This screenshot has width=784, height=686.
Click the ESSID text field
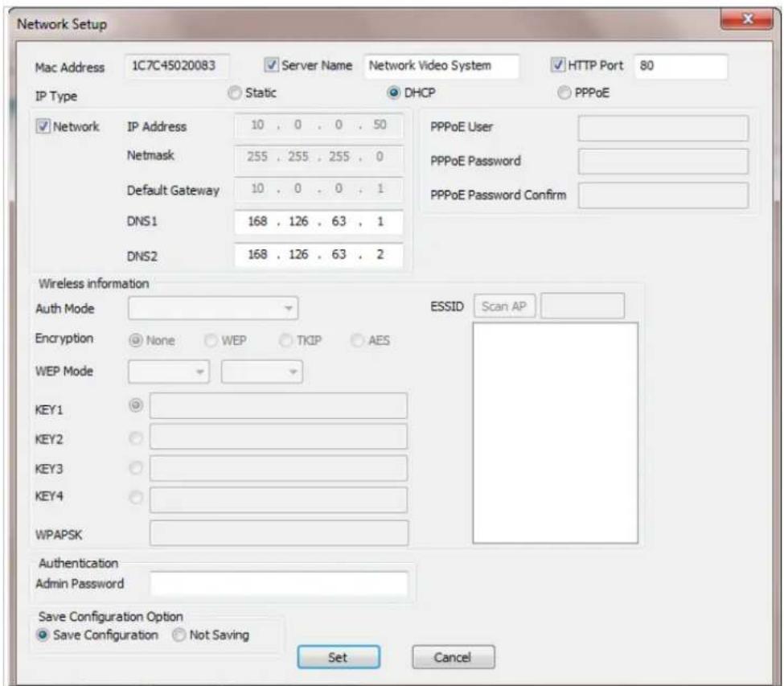coord(582,306)
